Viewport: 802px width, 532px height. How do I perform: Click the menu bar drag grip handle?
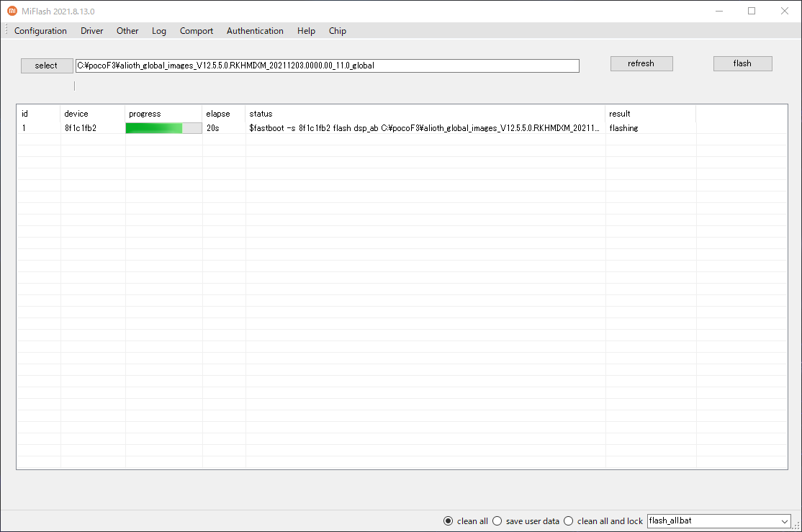tap(6, 31)
